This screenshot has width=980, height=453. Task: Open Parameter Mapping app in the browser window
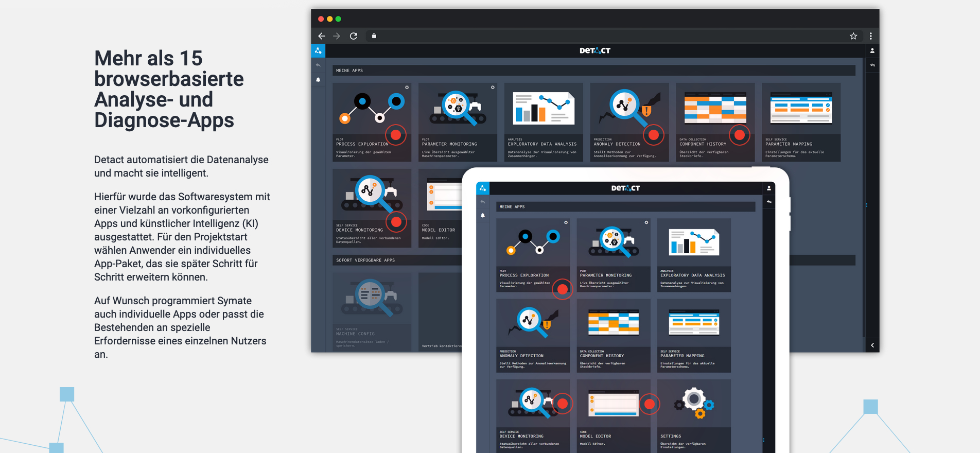(x=801, y=123)
